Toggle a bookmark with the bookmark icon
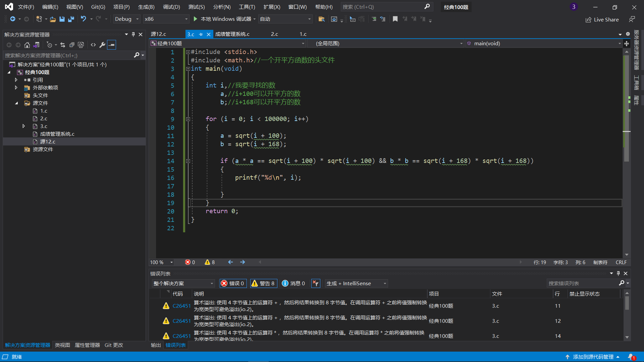This screenshot has width=644, height=362. (395, 19)
